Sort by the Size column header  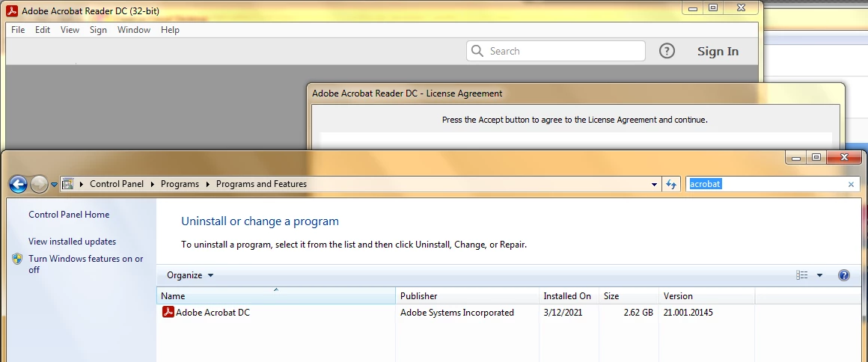[629, 296]
